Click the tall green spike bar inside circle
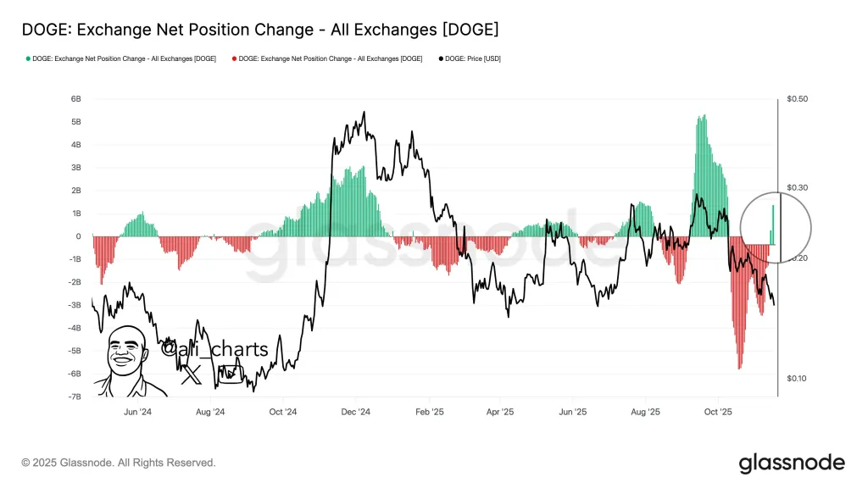 773,222
